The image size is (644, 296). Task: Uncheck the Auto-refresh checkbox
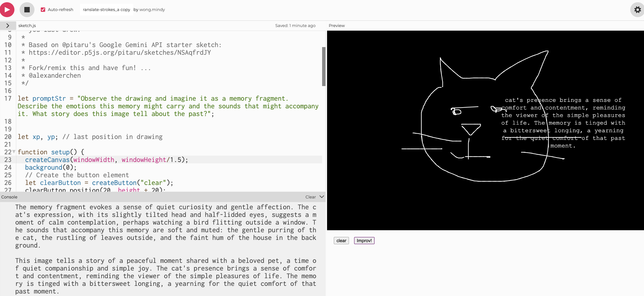[x=43, y=9]
